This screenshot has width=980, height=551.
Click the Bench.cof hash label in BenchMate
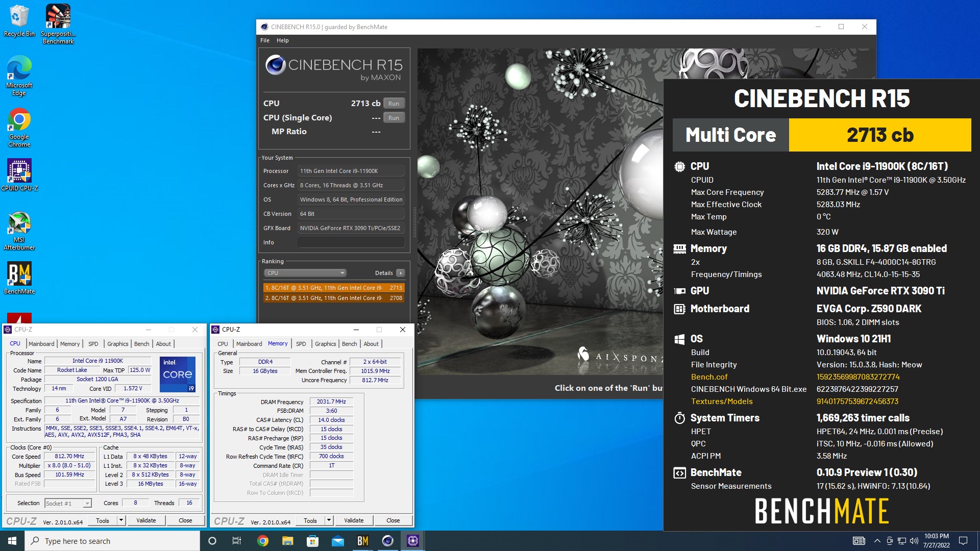(x=709, y=377)
